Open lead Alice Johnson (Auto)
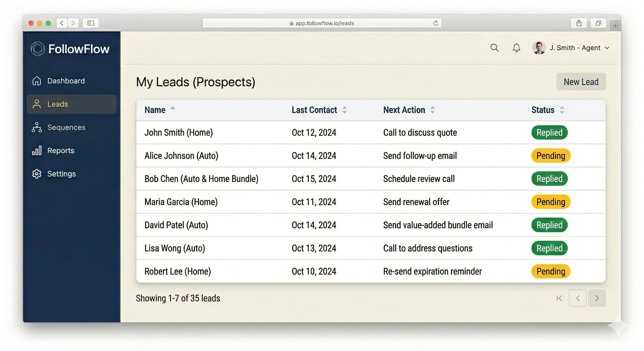Viewport: 644px width, 351px height. pyautogui.click(x=181, y=156)
